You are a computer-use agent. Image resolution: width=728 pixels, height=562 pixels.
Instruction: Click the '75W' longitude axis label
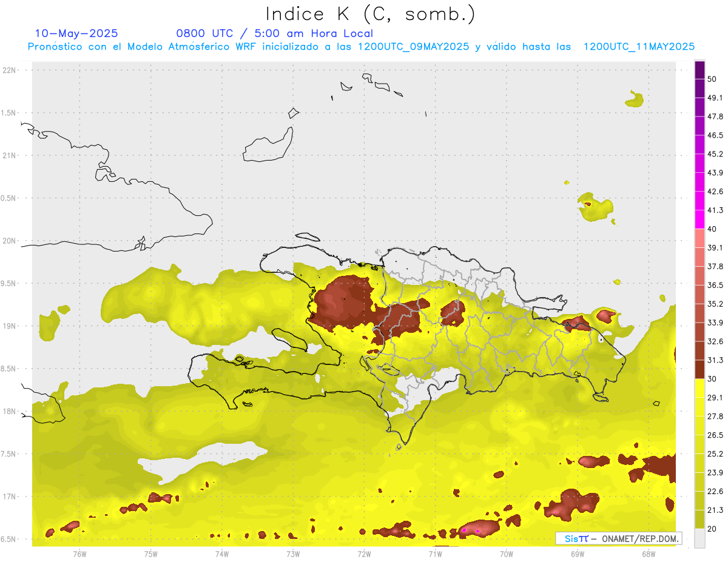(x=151, y=554)
